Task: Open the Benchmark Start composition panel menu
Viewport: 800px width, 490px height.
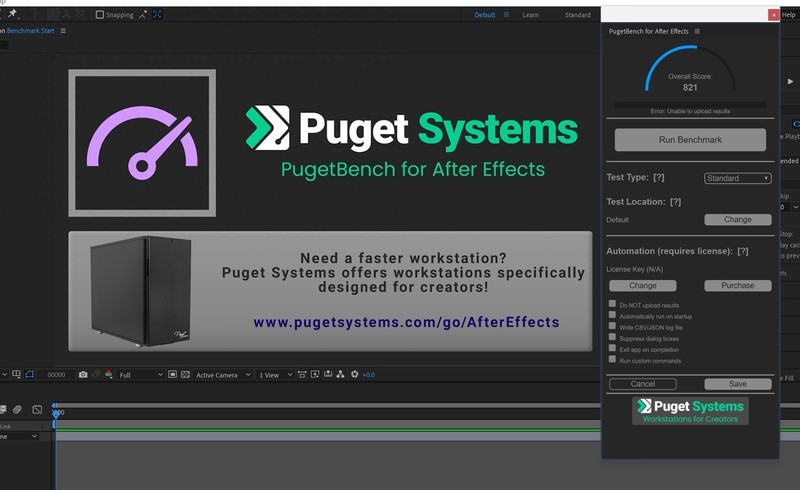Action: [x=63, y=31]
